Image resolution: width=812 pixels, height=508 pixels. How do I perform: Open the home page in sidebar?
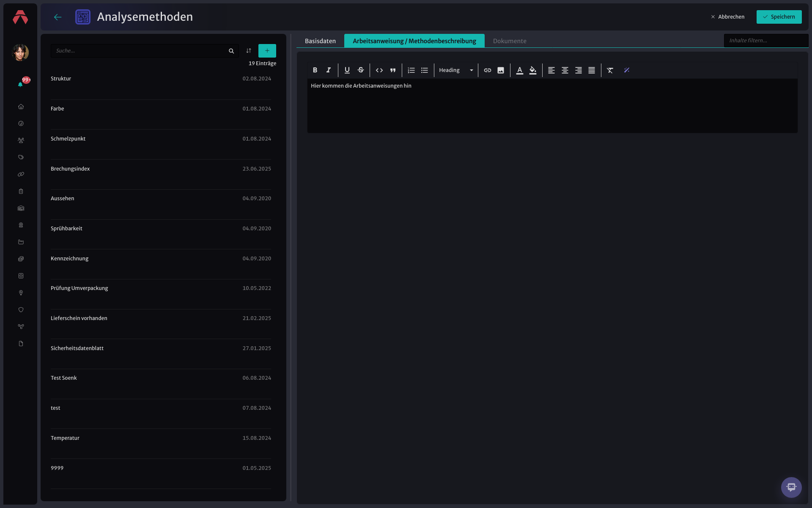(21, 107)
